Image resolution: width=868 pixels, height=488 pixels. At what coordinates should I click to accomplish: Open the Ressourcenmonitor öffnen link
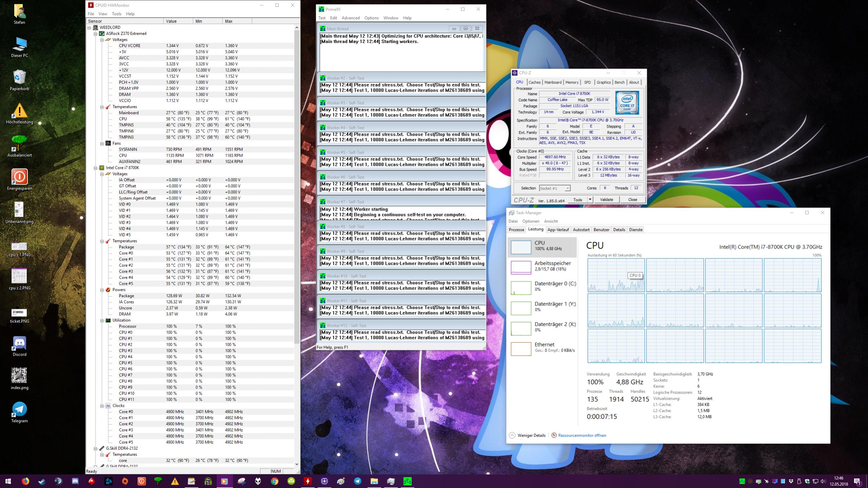pos(582,435)
